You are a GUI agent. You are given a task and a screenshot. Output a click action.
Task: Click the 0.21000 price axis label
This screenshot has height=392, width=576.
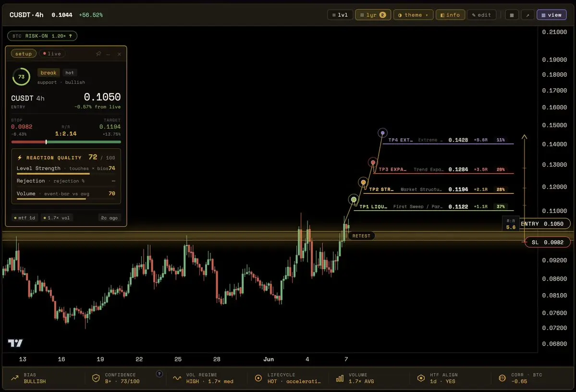point(554,32)
